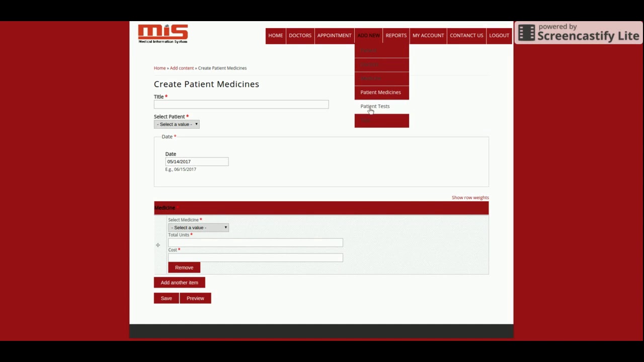Click the Remove button for the medicine
The image size is (644, 362).
pos(184,267)
